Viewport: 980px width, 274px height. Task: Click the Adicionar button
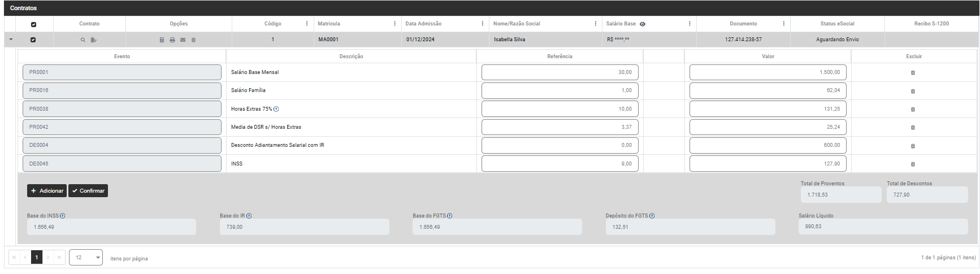tap(47, 191)
